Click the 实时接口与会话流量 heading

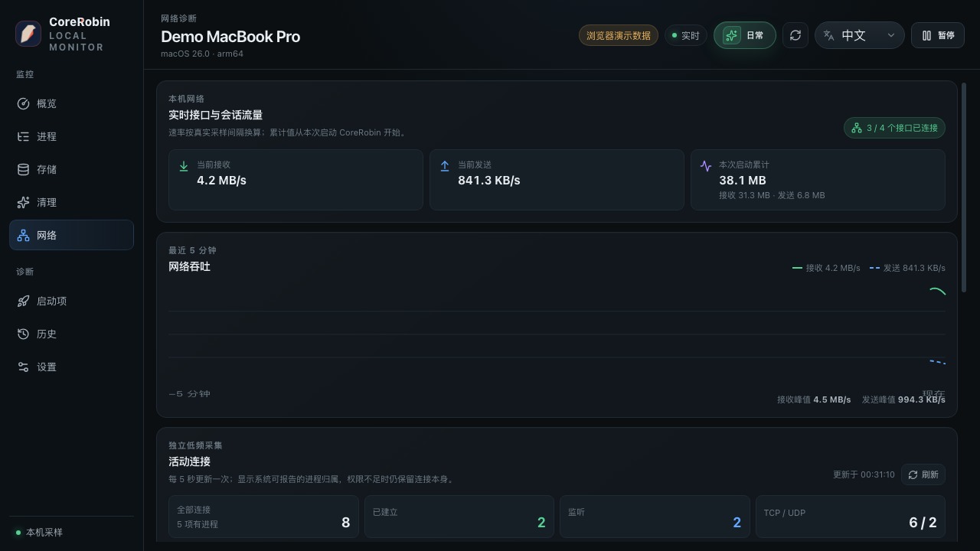(x=216, y=115)
